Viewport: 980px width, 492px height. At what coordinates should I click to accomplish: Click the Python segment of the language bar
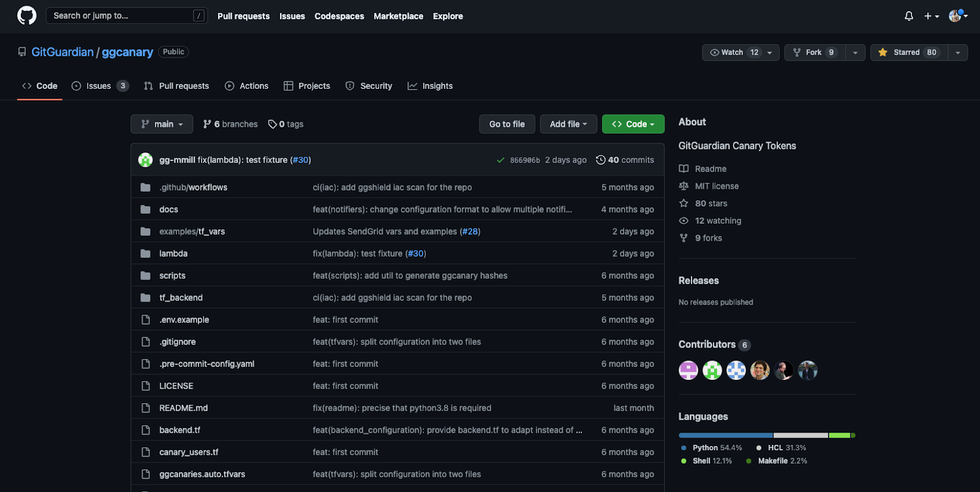(x=726, y=436)
